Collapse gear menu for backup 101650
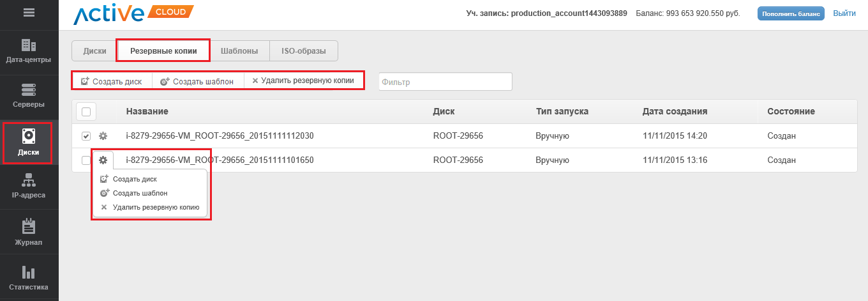Screen dimensions: 868x301 pyautogui.click(x=103, y=160)
